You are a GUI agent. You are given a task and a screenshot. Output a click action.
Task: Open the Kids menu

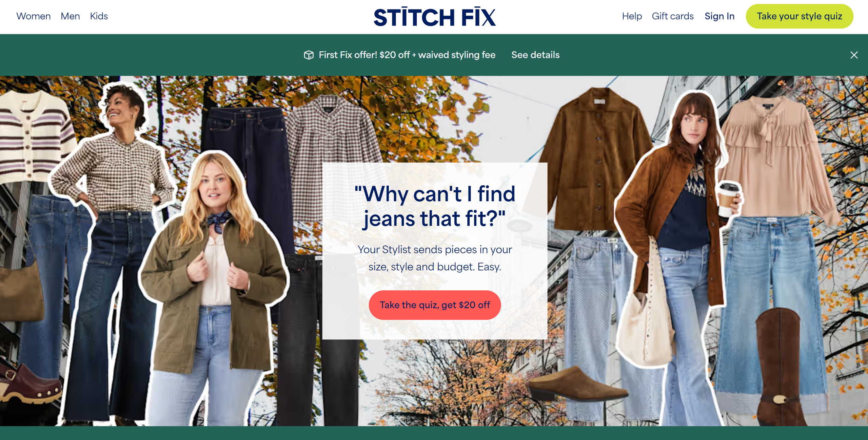99,16
